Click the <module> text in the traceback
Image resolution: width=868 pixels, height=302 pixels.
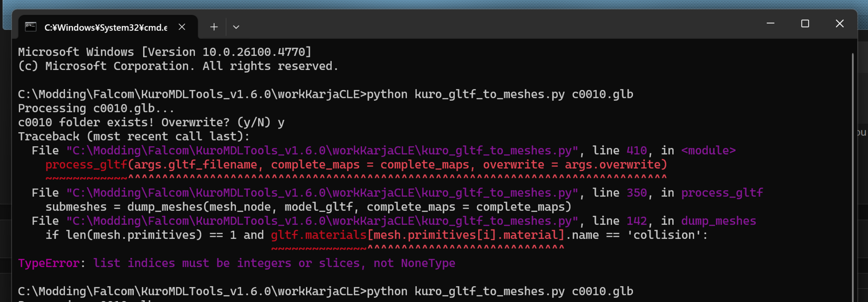click(708, 151)
